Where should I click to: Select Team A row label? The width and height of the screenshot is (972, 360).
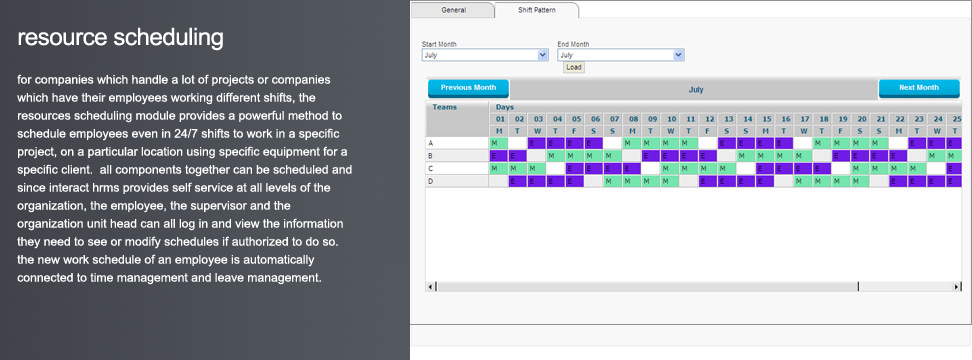(457, 143)
